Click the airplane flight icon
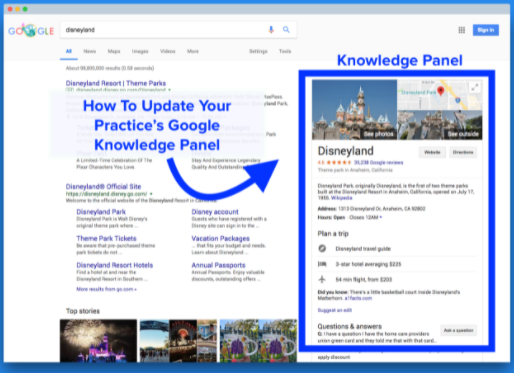This screenshot has height=373, width=514. pyautogui.click(x=322, y=279)
